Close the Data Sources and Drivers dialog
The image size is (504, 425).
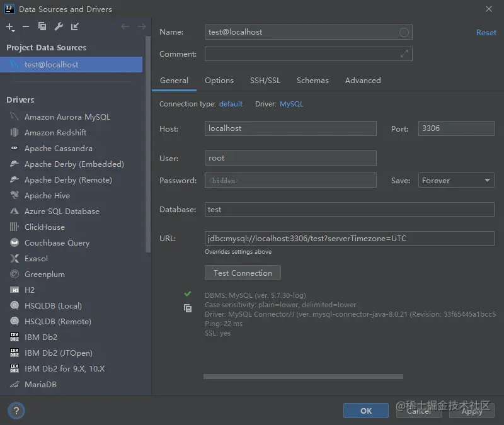[x=489, y=9]
